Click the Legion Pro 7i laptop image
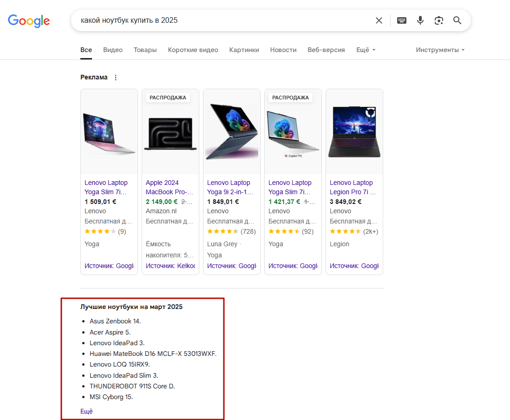510x420 pixels. click(x=354, y=132)
